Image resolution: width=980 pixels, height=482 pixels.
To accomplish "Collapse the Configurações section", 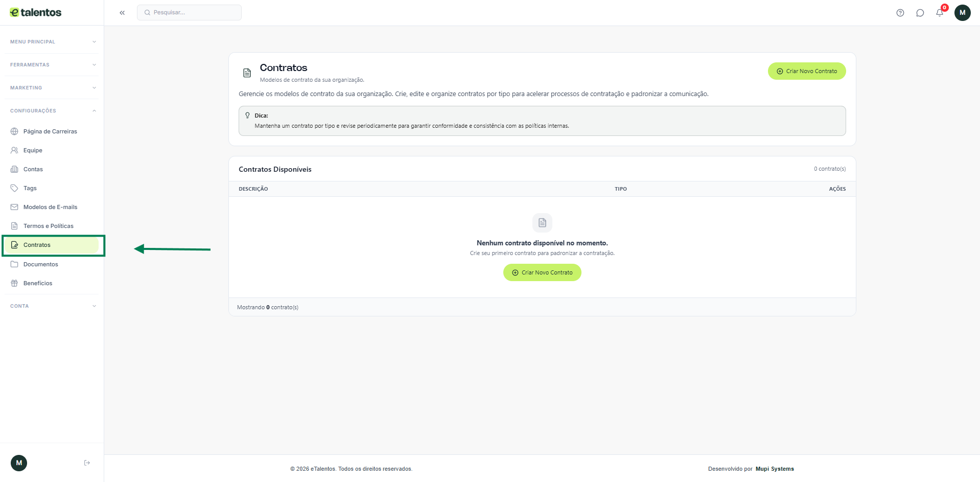I will pos(53,111).
